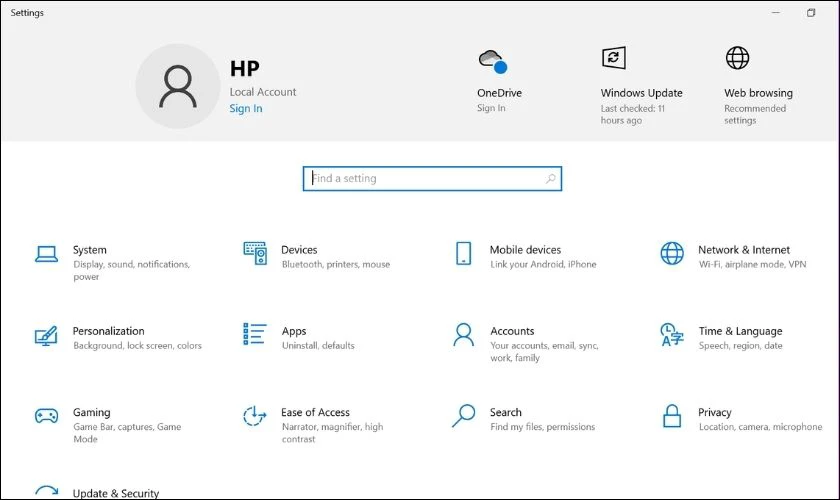Open the Devices keyboard and speaker icon
This screenshot has width=840, height=500.
tap(255, 253)
